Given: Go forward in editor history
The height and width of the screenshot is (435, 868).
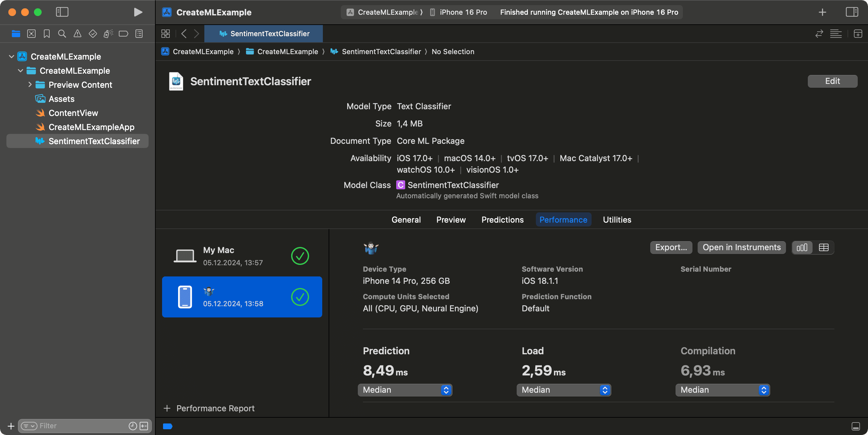Looking at the screenshot, I should coord(197,34).
